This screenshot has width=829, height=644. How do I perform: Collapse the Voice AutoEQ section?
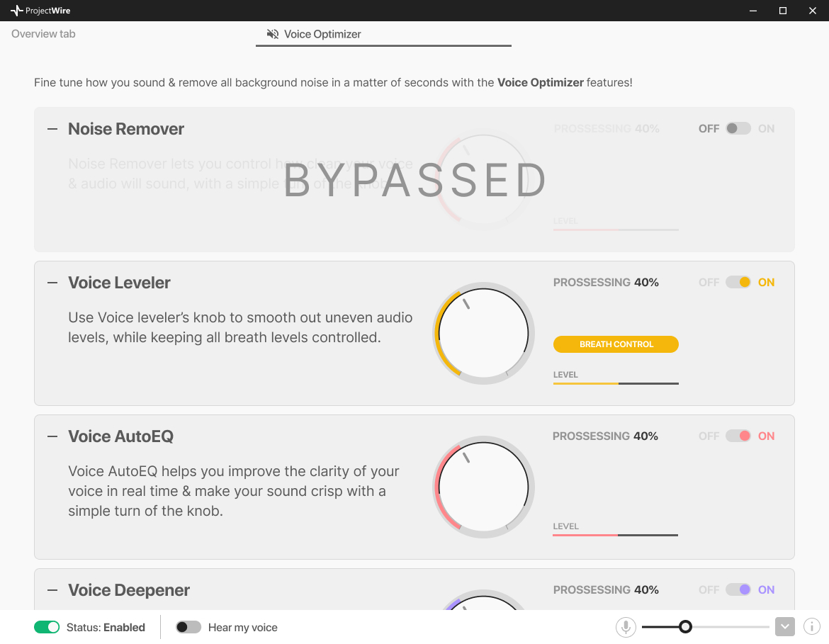pos(52,436)
